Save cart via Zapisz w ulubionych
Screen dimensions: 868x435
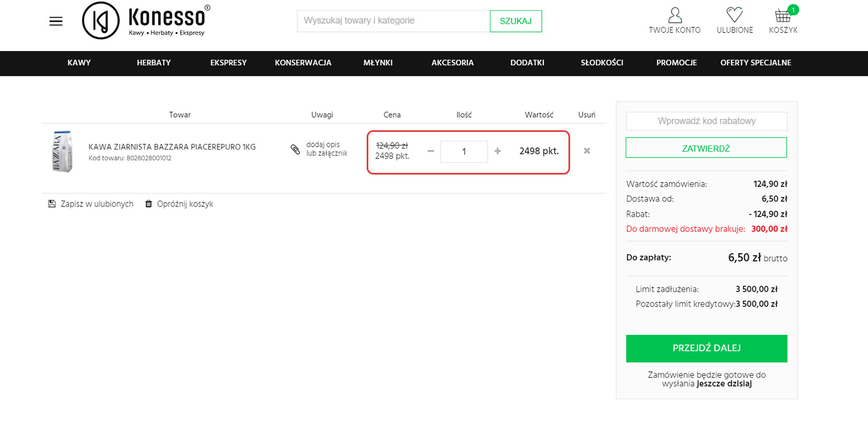coord(91,204)
